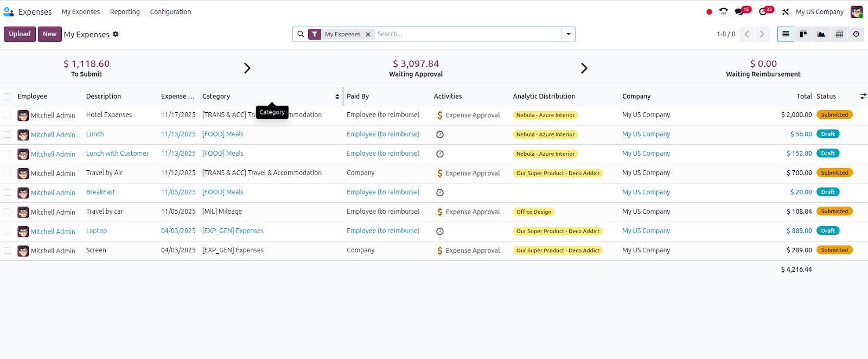The height and width of the screenshot is (359, 868).
Task: Expand the search options dropdown arrow
Action: pos(569,34)
